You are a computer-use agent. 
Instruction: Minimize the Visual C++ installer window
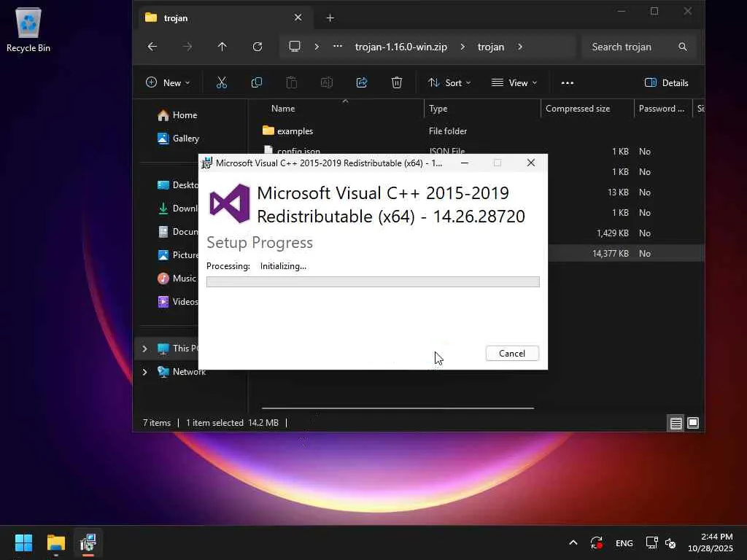click(x=465, y=163)
